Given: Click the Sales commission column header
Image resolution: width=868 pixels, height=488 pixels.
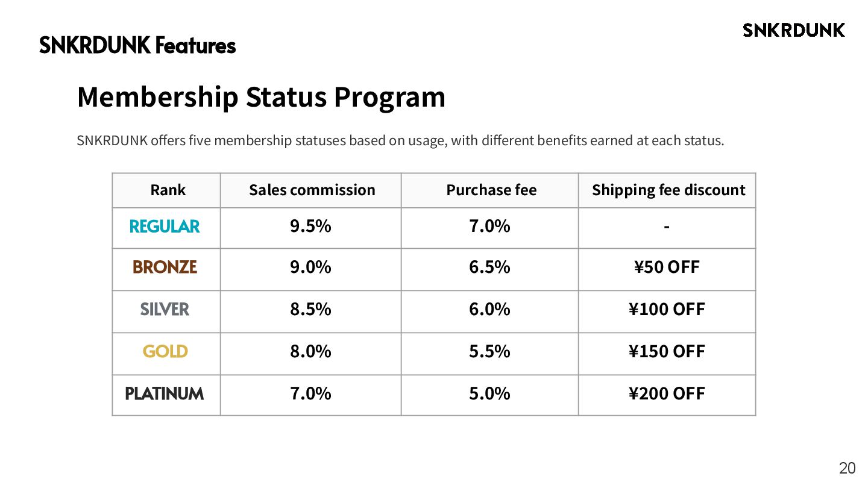Looking at the screenshot, I should pos(312,190).
